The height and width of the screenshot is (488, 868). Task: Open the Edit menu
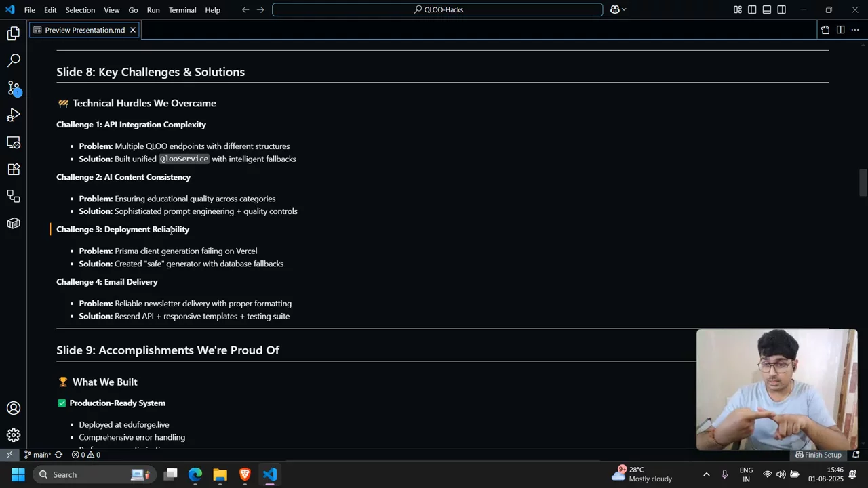pyautogui.click(x=50, y=10)
